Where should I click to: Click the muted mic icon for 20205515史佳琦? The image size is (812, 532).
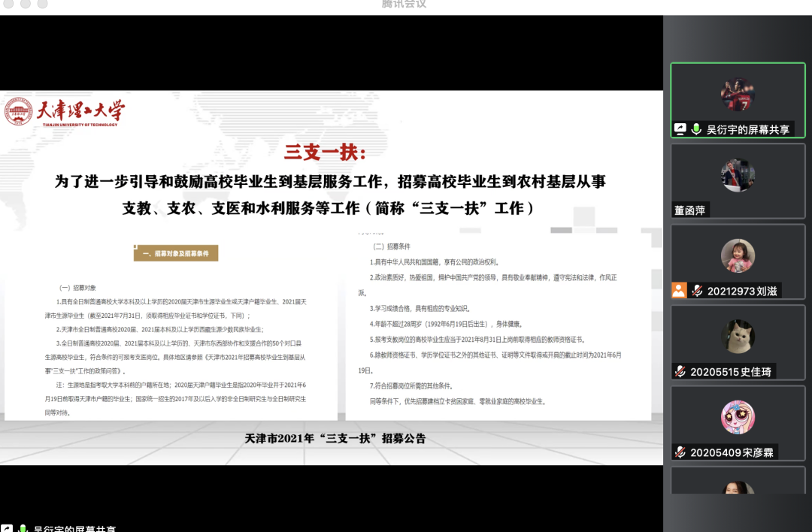(x=680, y=371)
